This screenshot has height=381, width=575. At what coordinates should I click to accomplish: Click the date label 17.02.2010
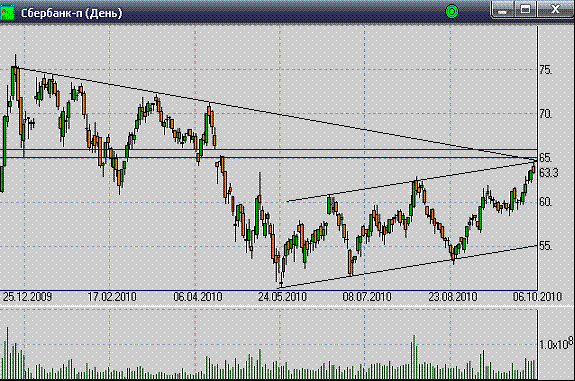(112, 297)
